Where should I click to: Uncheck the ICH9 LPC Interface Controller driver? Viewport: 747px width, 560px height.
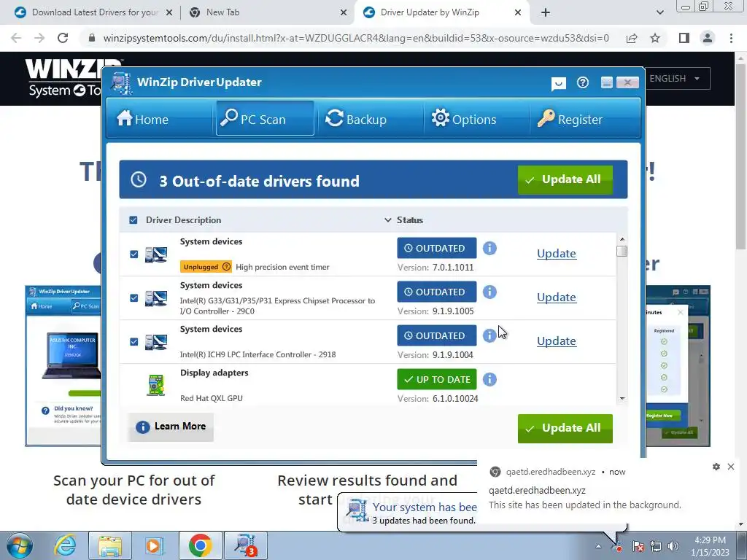[x=134, y=342]
